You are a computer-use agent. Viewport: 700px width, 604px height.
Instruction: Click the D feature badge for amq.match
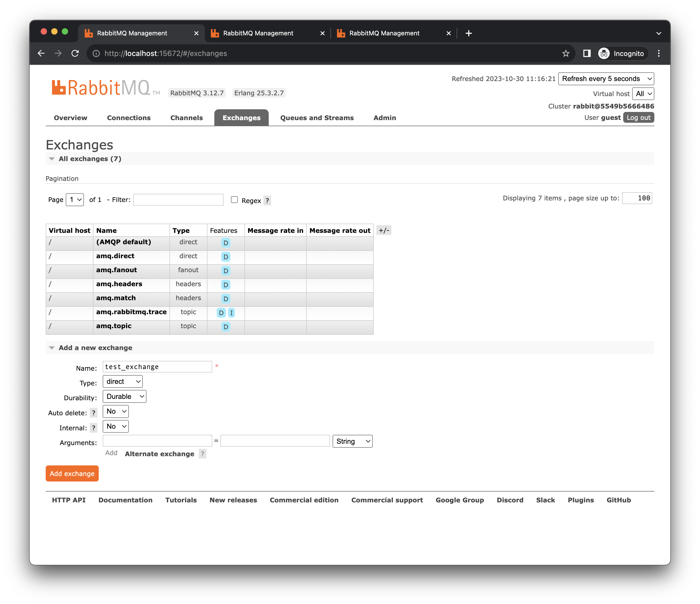[226, 299]
